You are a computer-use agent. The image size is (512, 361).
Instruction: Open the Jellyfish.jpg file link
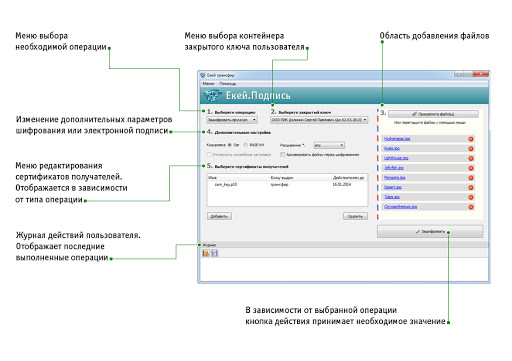pyautogui.click(x=394, y=168)
